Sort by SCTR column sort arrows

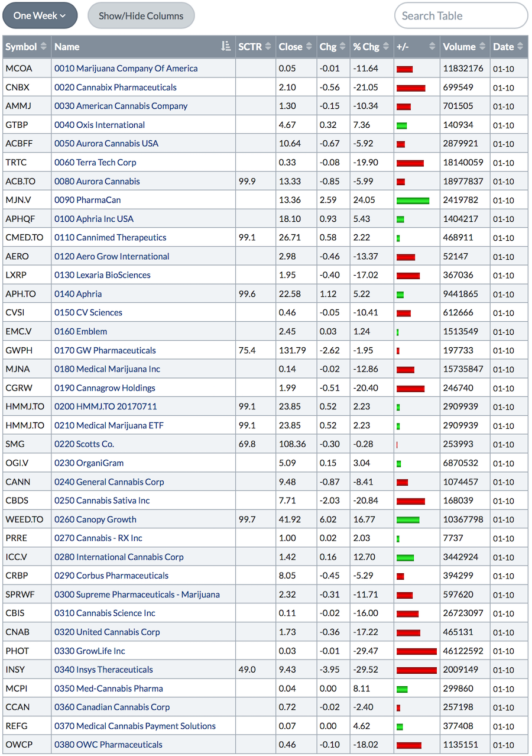(268, 47)
